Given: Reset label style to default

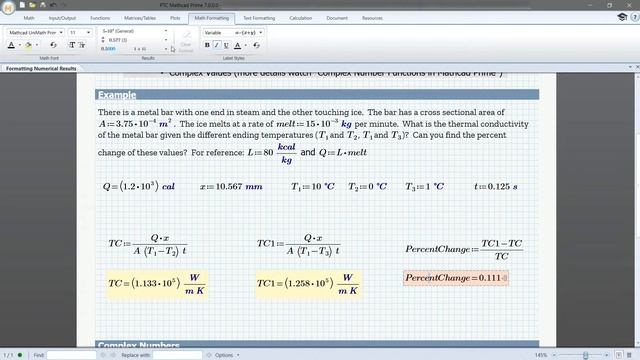Looking at the screenshot, I should point(256,45).
